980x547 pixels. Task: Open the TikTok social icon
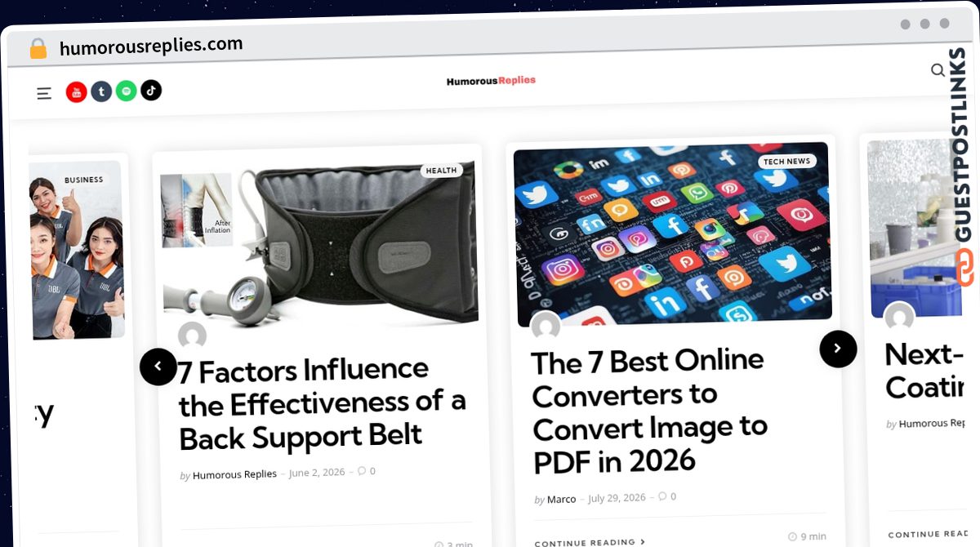(151, 90)
